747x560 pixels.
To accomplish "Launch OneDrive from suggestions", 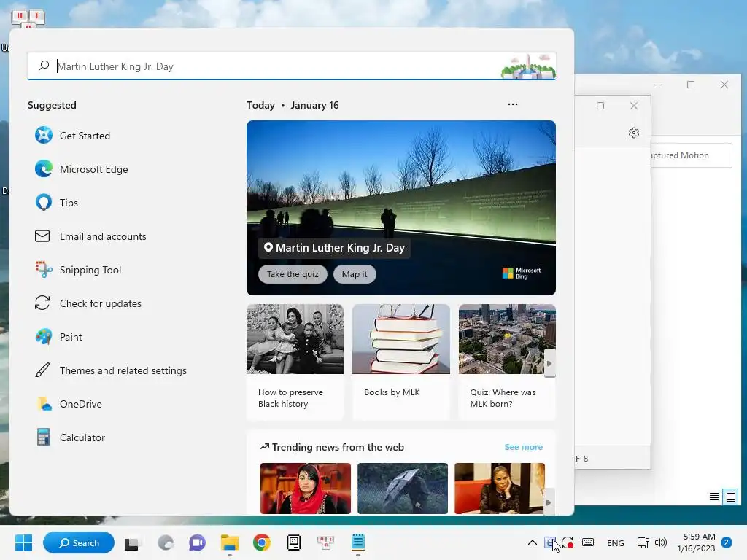I will [43, 404].
